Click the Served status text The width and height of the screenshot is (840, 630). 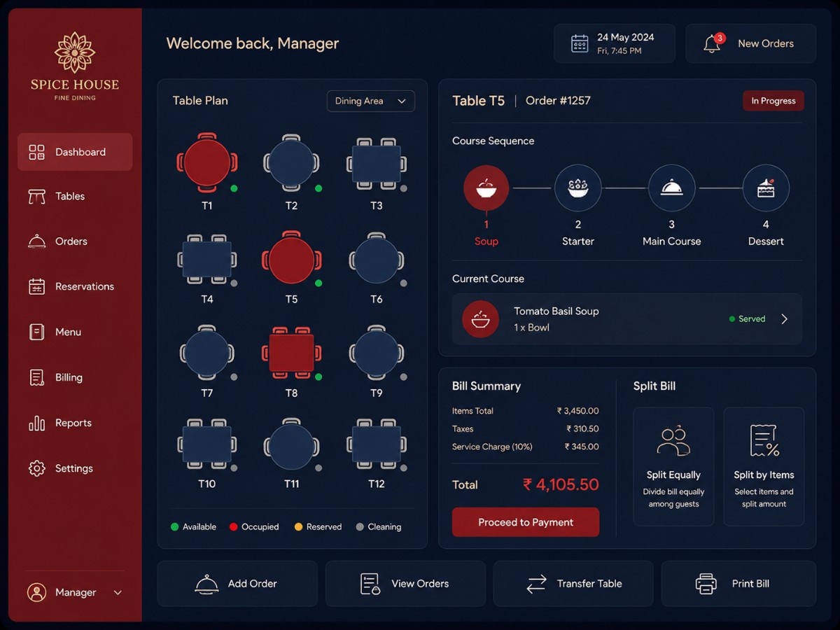click(x=752, y=319)
